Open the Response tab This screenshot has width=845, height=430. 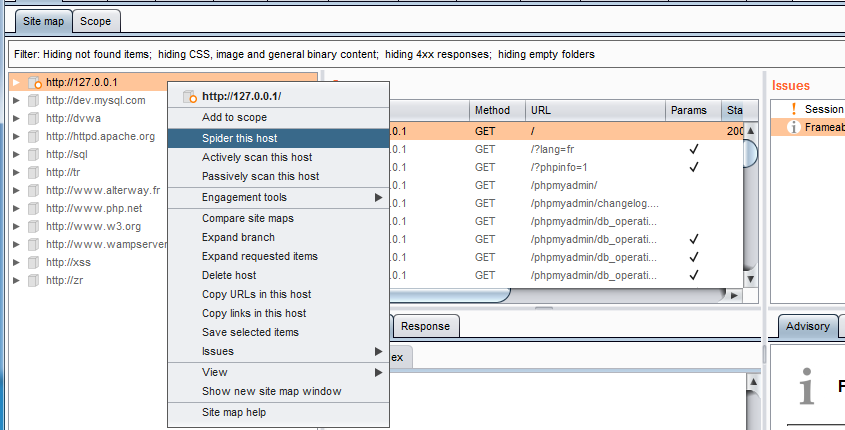425,326
